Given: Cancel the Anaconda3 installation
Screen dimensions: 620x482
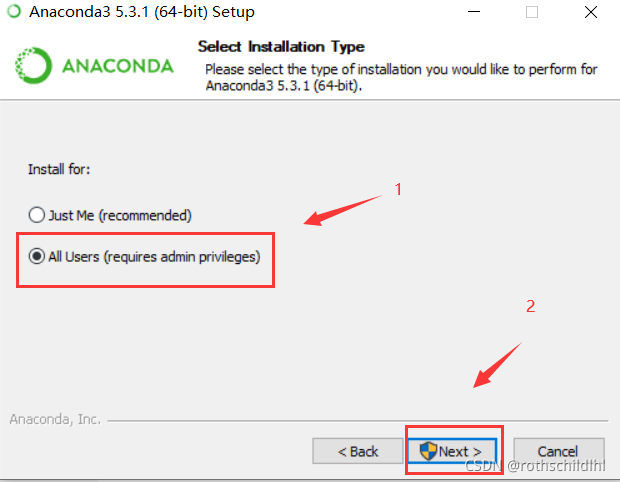Looking at the screenshot, I should point(559,451).
